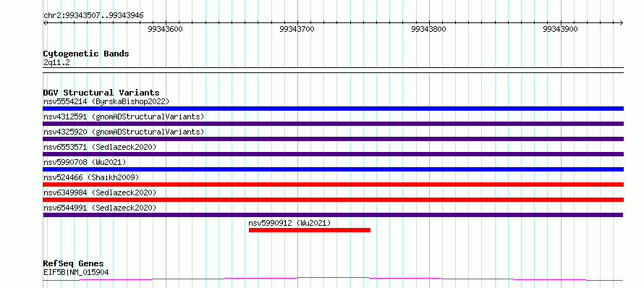Select the RefSeq Genes track title
The width and height of the screenshot is (644, 288).
[x=74, y=264]
